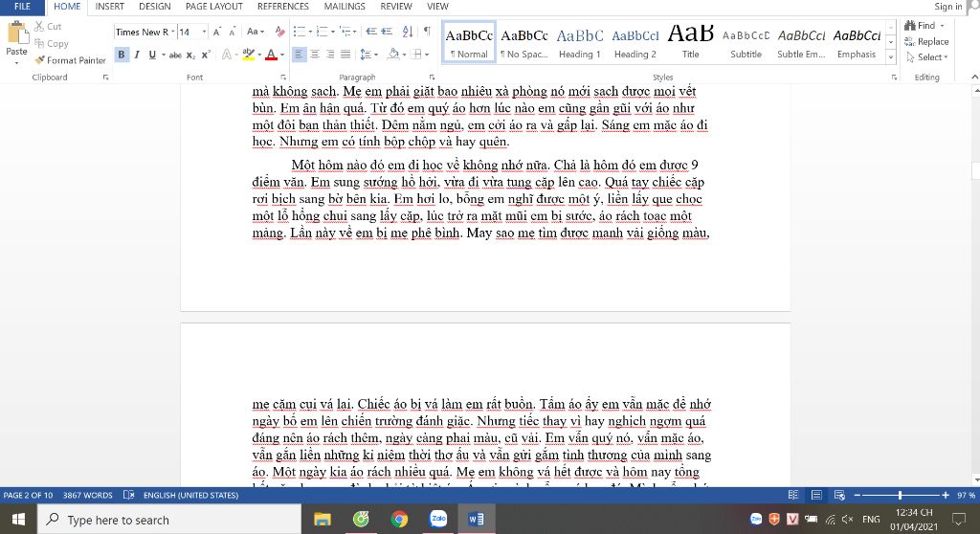The image size is (980, 534).
Task: Clear all formatting eraser icon
Action: pyautogui.click(x=280, y=32)
